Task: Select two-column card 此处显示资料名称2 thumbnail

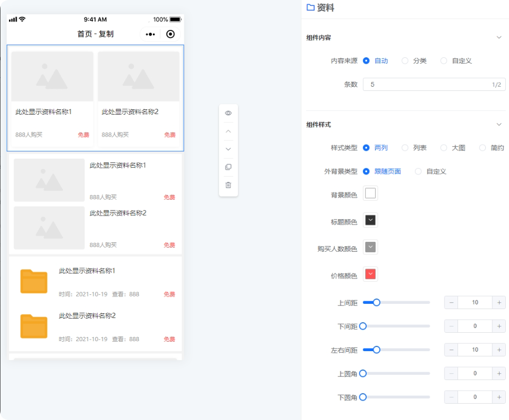Action: tap(139, 76)
